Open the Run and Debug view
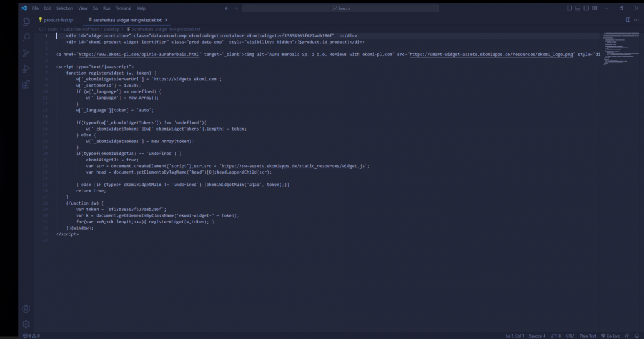The height and width of the screenshot is (339, 644). [26, 69]
